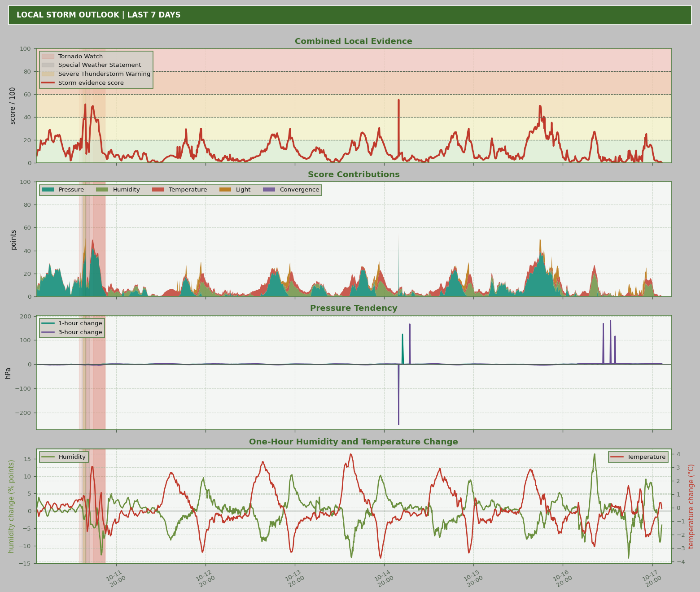
Task: Click the −250 hPa downward pressure spike
Action: pyautogui.click(x=398, y=395)
